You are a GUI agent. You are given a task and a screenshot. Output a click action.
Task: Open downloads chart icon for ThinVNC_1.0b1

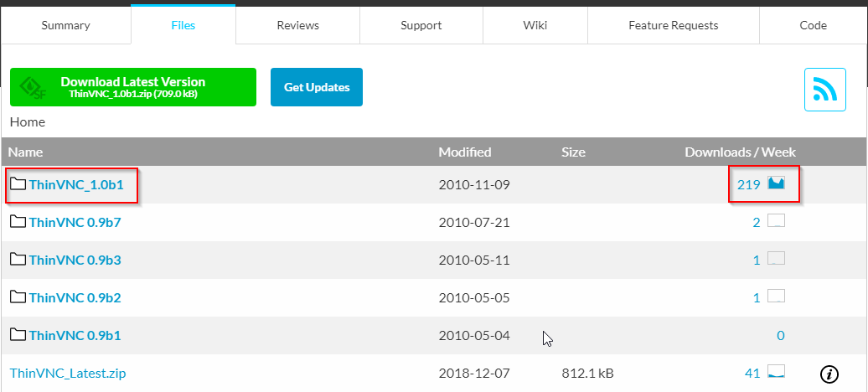(x=776, y=184)
